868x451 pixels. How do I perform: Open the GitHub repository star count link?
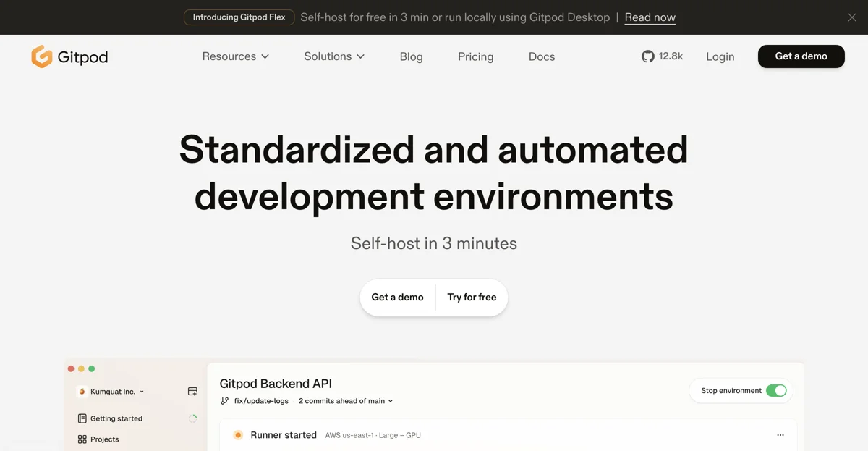662,56
